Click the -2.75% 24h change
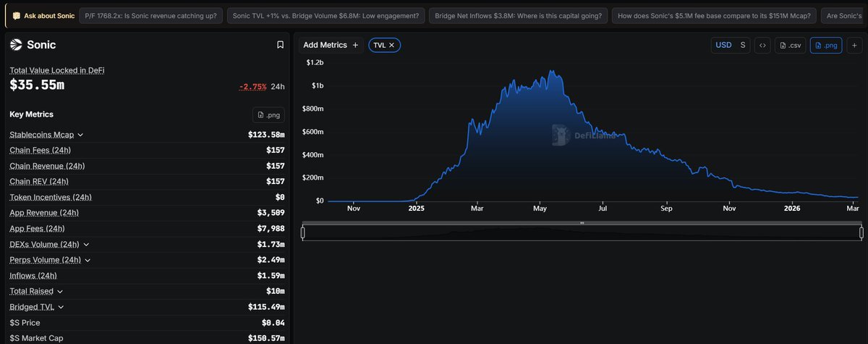The width and height of the screenshot is (868, 344). coord(252,86)
